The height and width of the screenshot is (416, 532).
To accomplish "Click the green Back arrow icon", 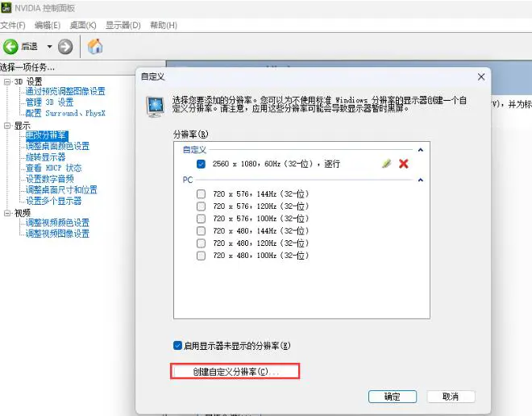I will (10, 47).
